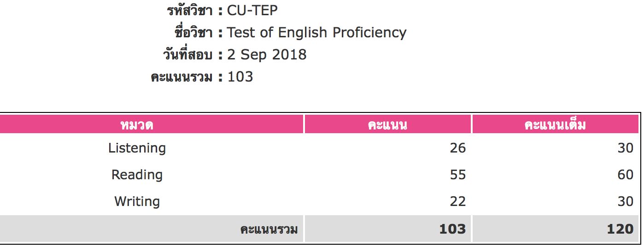This screenshot has height=247, width=644.
Task: Select the Writing row label
Action: click(137, 201)
